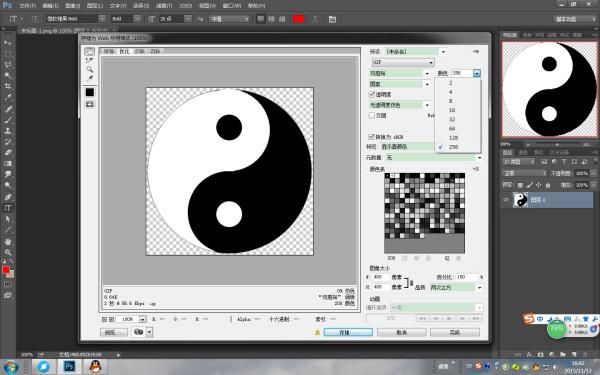The height and width of the screenshot is (375, 600).
Task: Click the warp text icon in options bar
Action: 315,19
